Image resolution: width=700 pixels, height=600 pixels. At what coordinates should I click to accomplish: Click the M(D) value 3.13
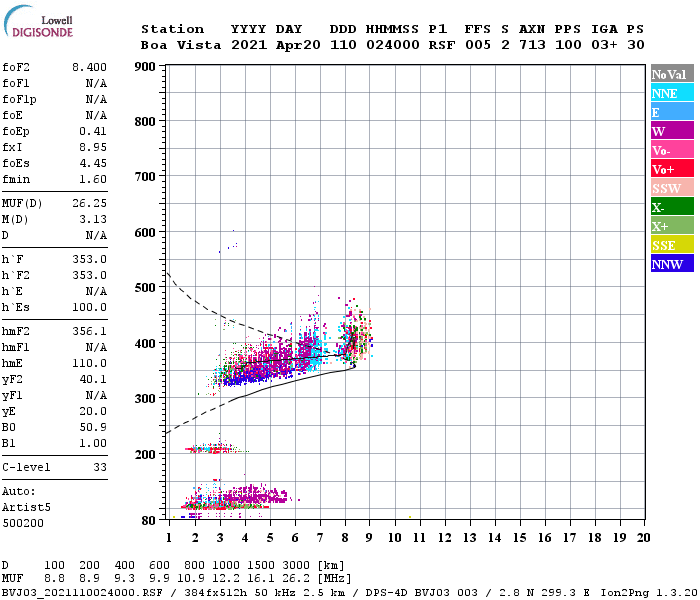click(93, 220)
